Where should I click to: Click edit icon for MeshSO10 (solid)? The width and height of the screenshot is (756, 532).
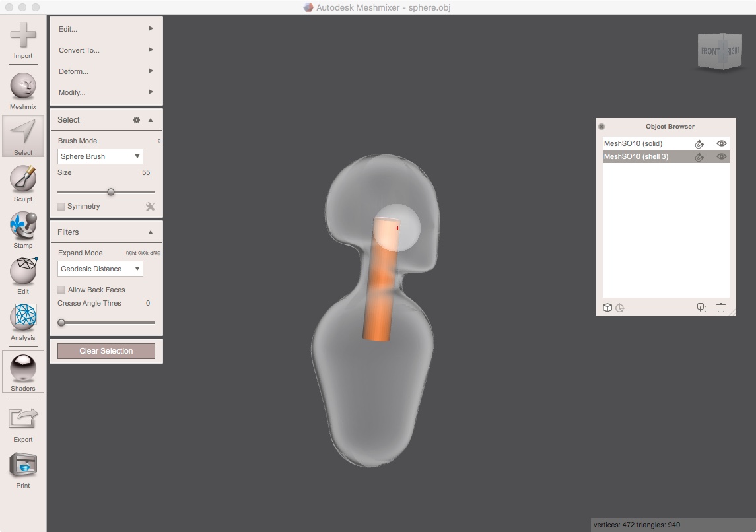click(700, 144)
